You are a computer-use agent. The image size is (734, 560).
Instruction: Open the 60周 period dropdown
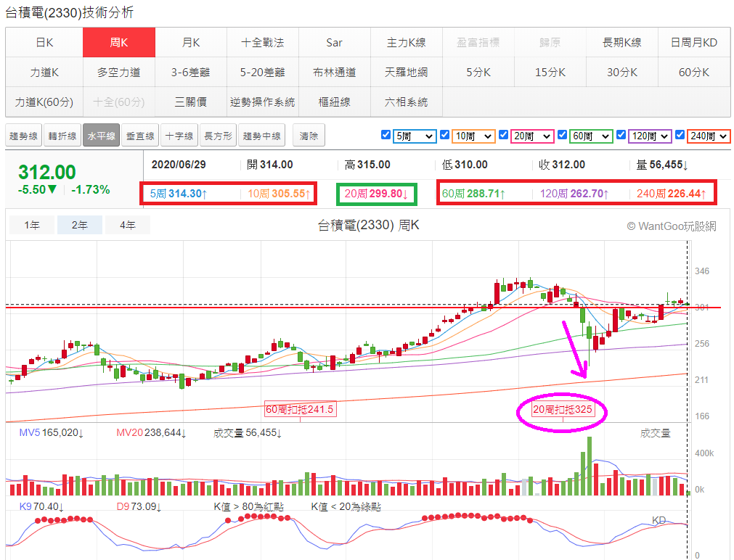(591, 136)
